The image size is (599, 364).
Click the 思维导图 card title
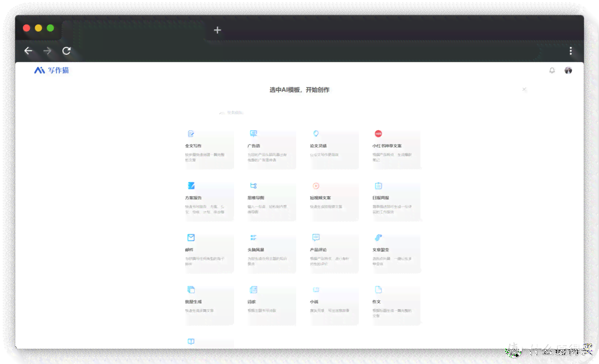click(256, 198)
